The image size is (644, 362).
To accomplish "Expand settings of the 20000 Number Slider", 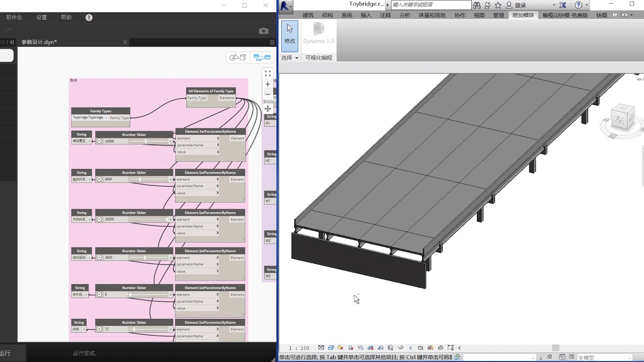I will coord(99,219).
